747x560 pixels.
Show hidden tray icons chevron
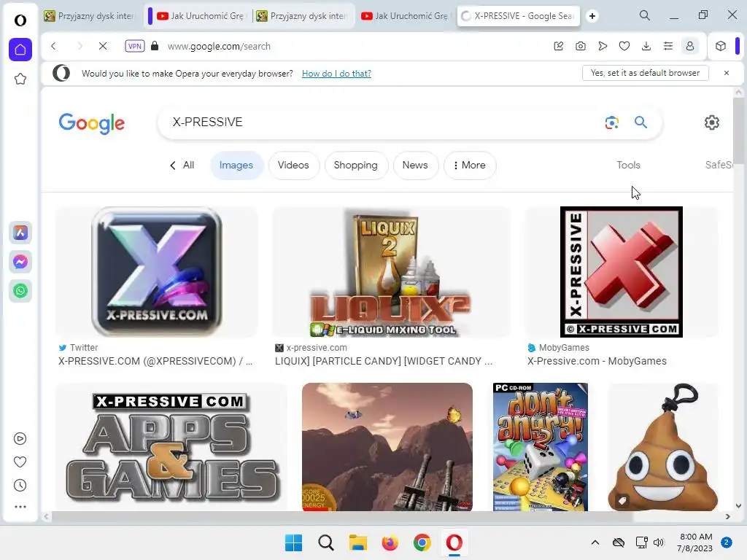tap(595, 542)
